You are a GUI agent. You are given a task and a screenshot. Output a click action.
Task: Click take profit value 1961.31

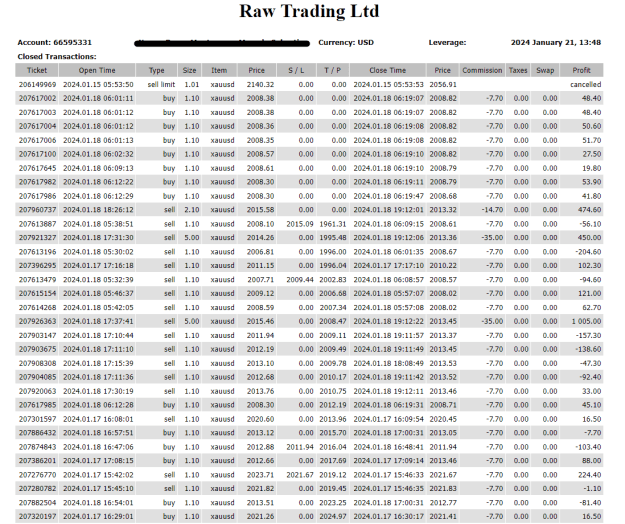pos(333,224)
